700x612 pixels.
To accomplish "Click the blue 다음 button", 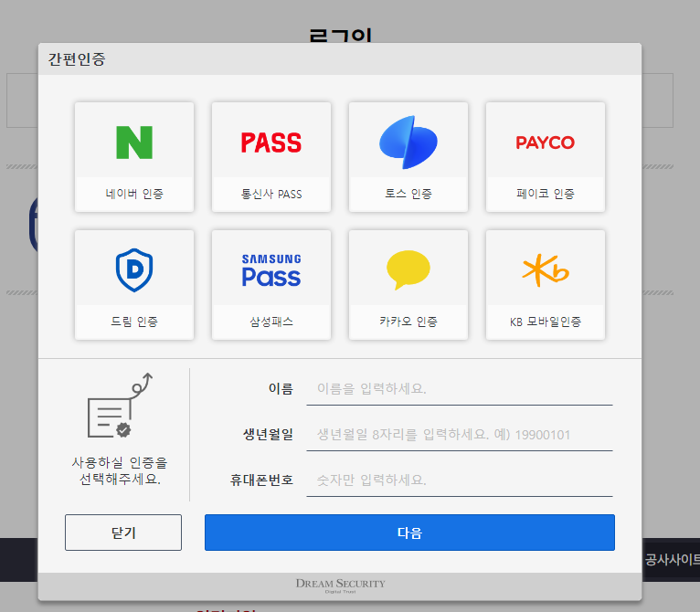I will coord(409,533).
